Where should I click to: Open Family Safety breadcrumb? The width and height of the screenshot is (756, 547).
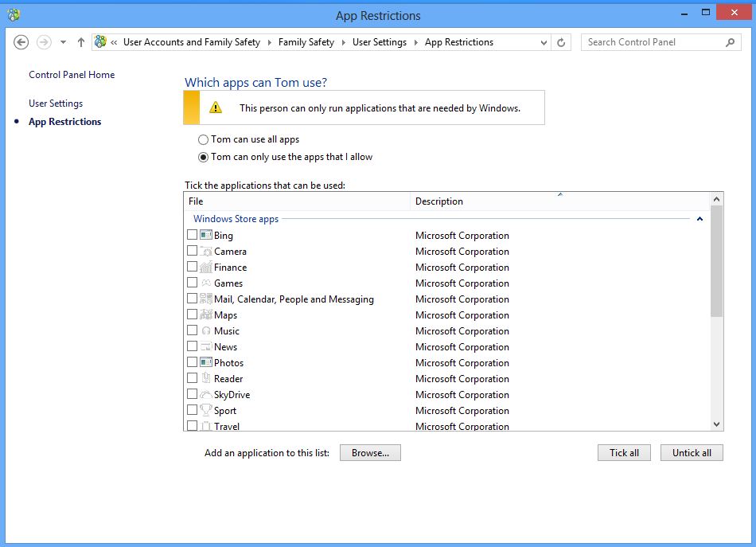tap(306, 42)
